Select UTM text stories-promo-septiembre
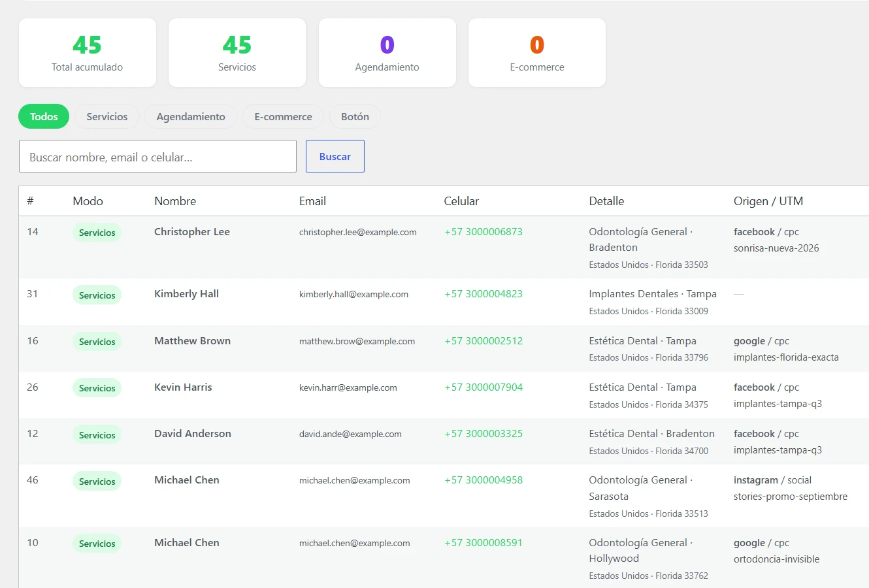The image size is (869, 588). (x=791, y=497)
